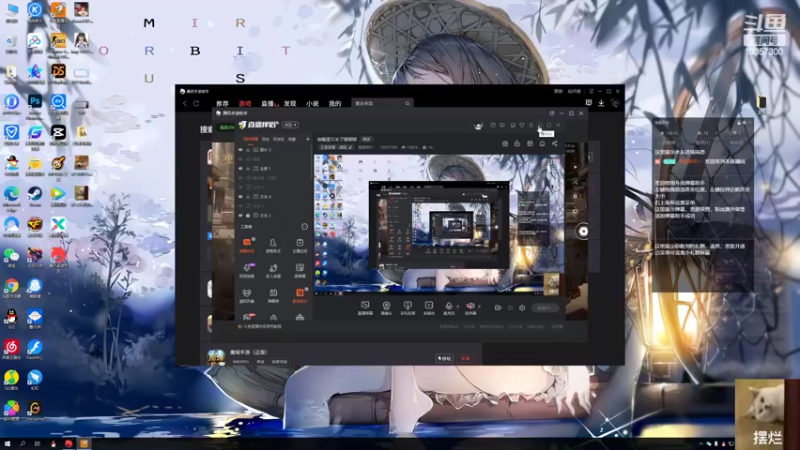Screen dimensions: 800x450
Task: Mute the microphone in 直播伴侣
Action: click(x=448, y=307)
